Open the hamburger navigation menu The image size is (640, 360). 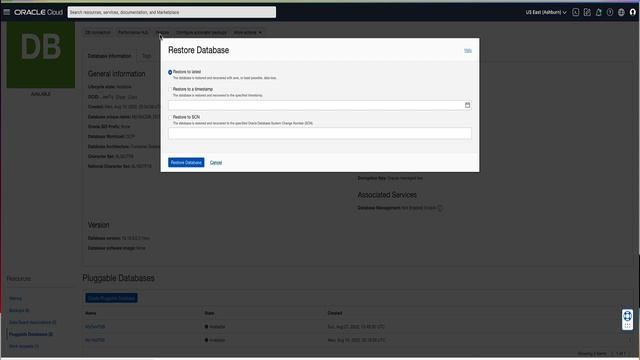7,12
